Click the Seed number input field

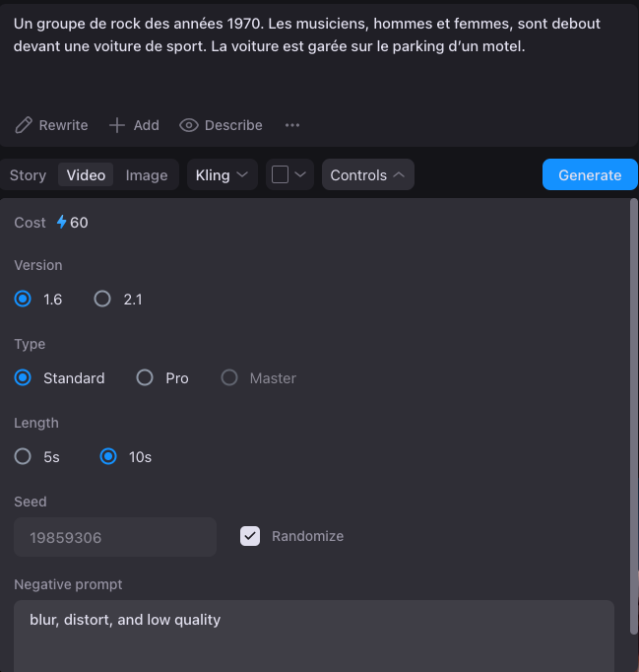115,537
